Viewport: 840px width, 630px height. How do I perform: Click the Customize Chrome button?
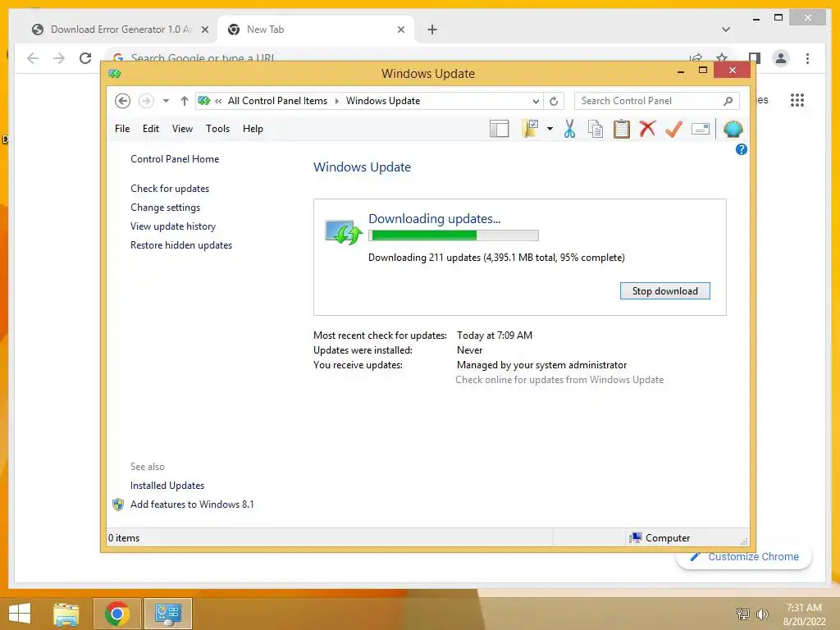pyautogui.click(x=744, y=557)
